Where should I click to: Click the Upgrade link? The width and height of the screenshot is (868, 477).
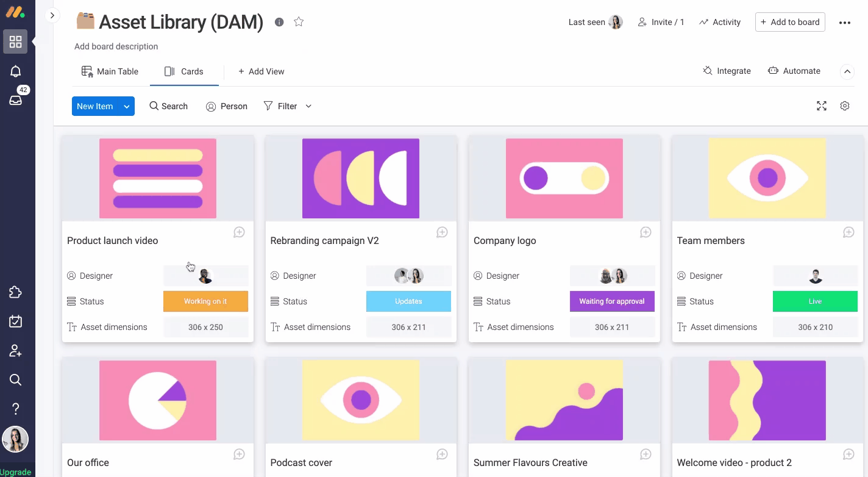[x=15, y=472]
